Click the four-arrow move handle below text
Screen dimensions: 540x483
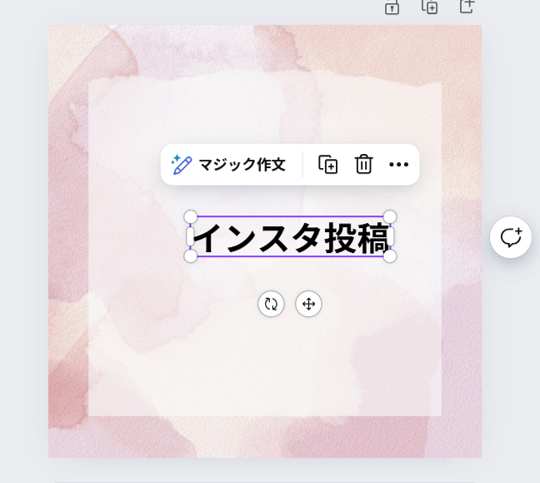(x=309, y=304)
